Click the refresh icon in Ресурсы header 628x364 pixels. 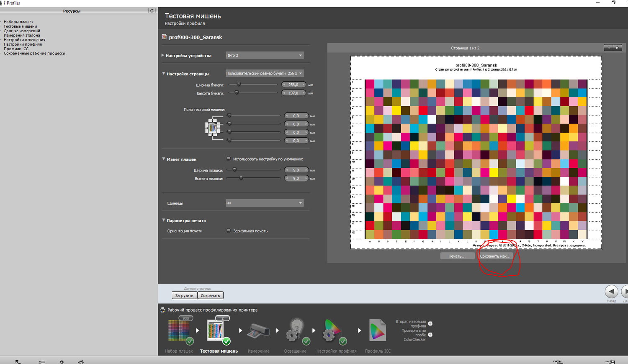point(152,11)
